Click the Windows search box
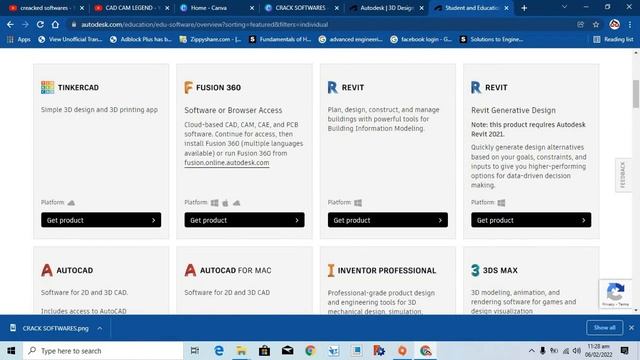This screenshot has width=640, height=360. tap(103, 351)
